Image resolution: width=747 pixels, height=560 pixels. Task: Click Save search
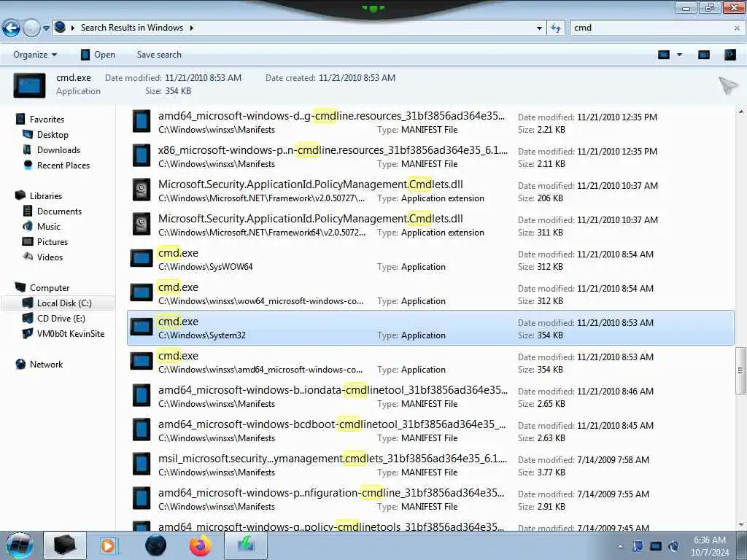click(159, 55)
